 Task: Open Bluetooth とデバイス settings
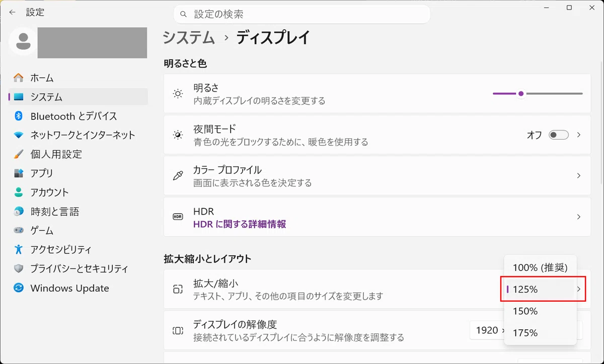(x=78, y=116)
